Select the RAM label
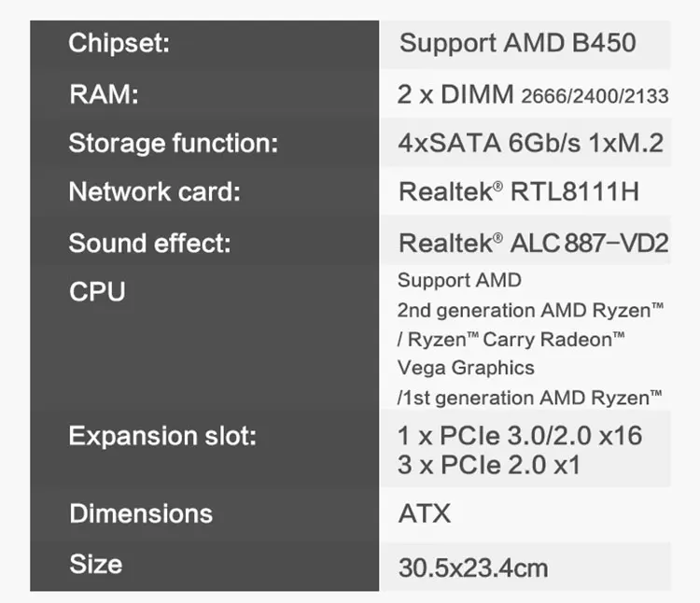Screen dimensions: 700x603 click(104, 94)
